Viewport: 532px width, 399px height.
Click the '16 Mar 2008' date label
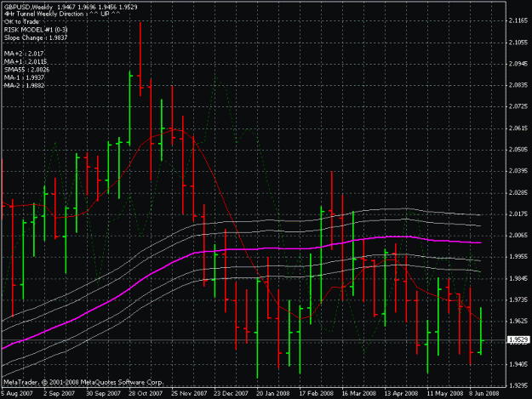358,393
